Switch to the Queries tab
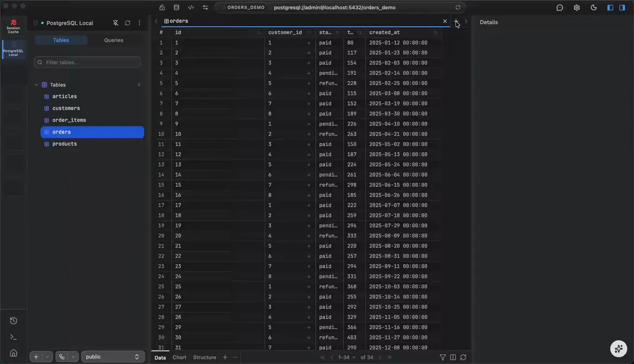Viewport: 634px width, 364px height. [114, 40]
